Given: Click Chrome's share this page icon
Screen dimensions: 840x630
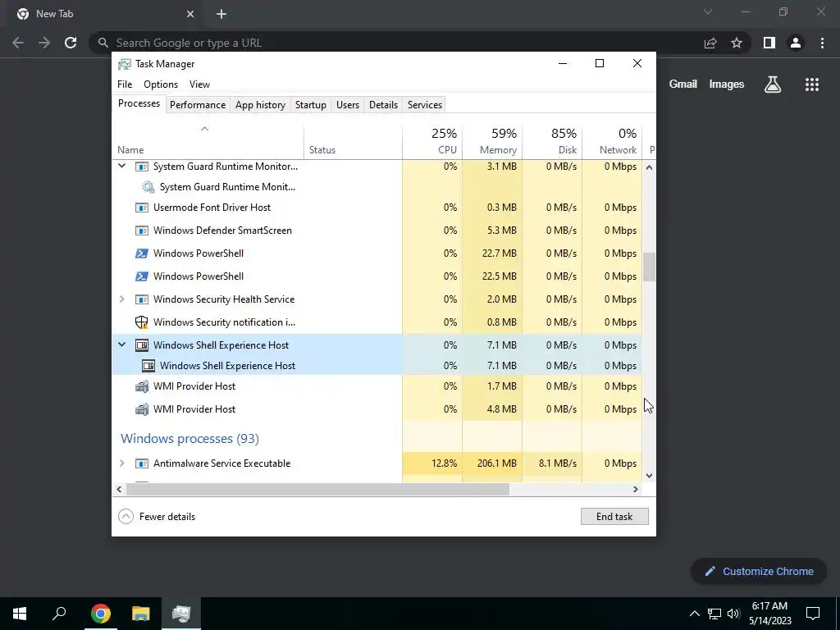Looking at the screenshot, I should 710,43.
